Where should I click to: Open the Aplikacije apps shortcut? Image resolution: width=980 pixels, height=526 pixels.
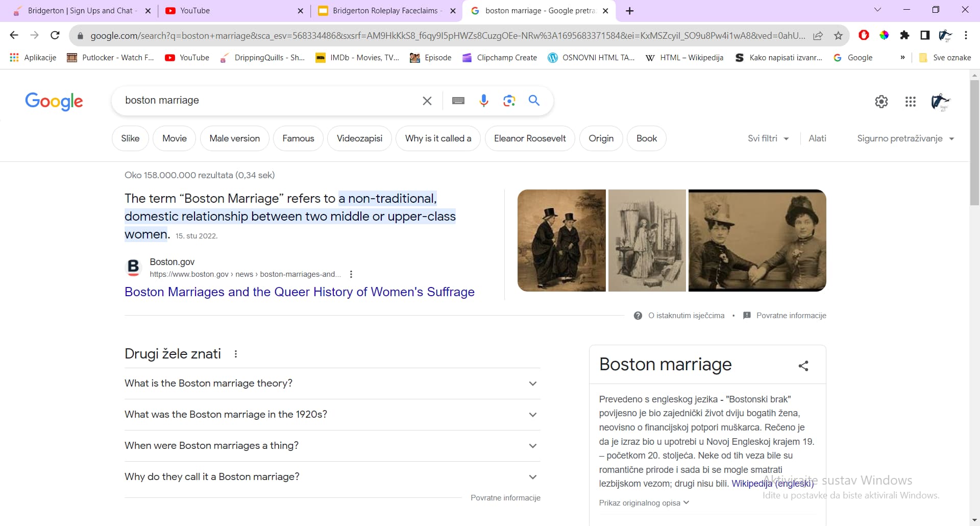tap(33, 58)
